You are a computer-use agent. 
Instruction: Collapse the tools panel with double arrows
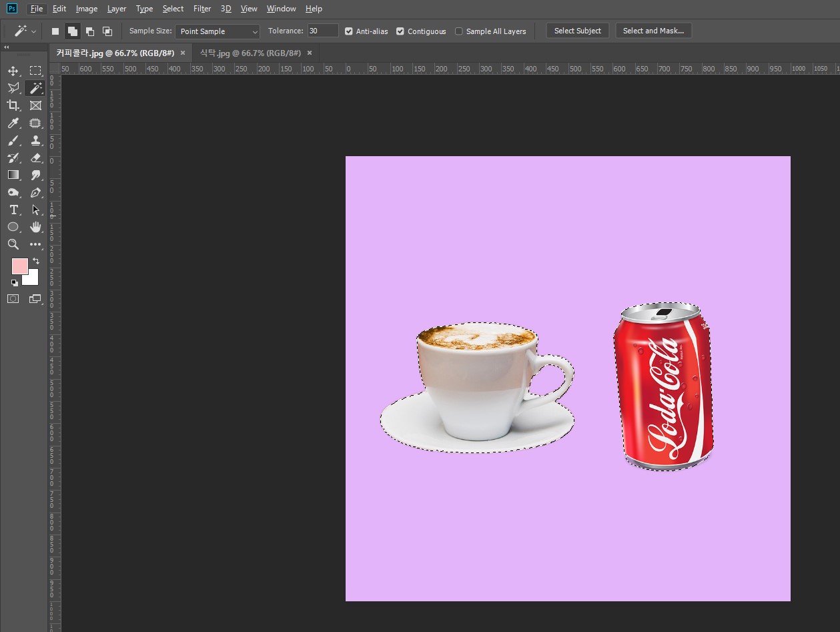coord(7,47)
